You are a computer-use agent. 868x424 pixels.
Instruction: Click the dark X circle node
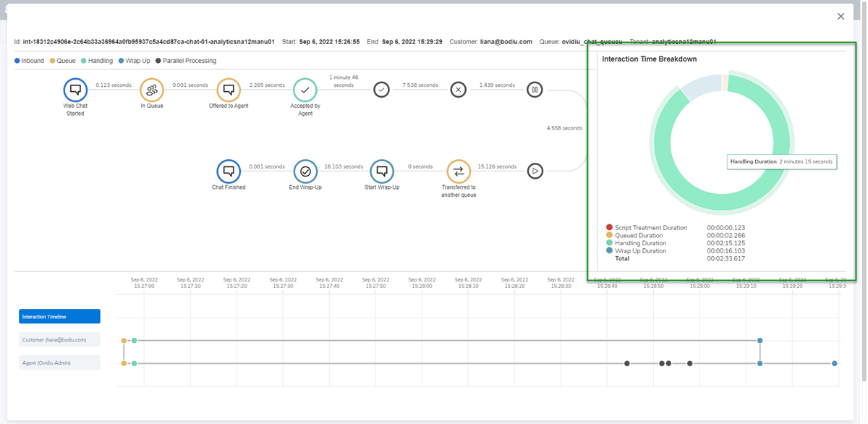(459, 90)
